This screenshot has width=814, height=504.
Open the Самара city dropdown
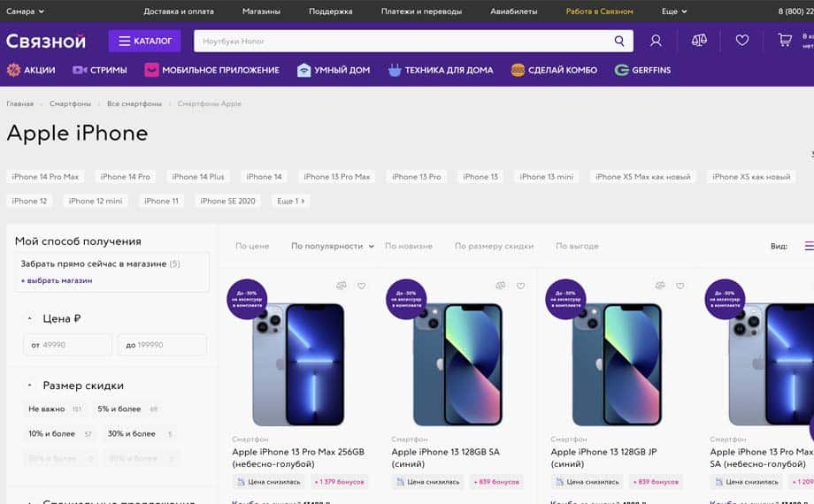pos(25,11)
